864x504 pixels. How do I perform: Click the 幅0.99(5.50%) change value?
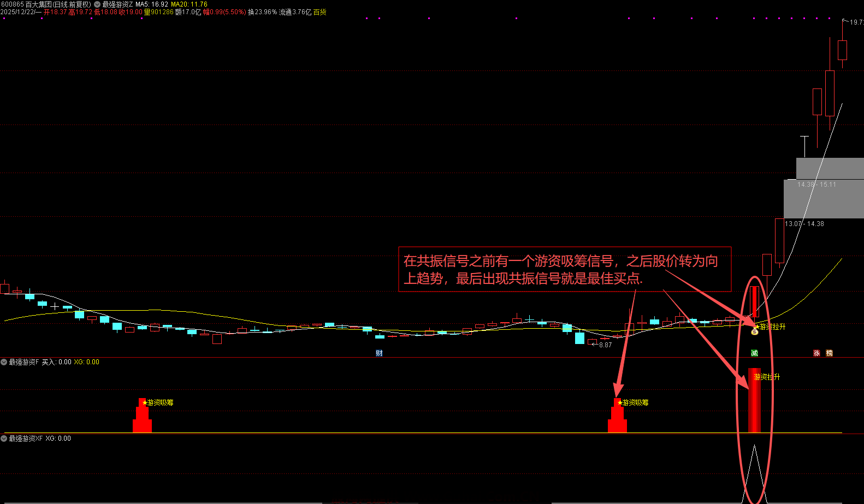click(224, 12)
